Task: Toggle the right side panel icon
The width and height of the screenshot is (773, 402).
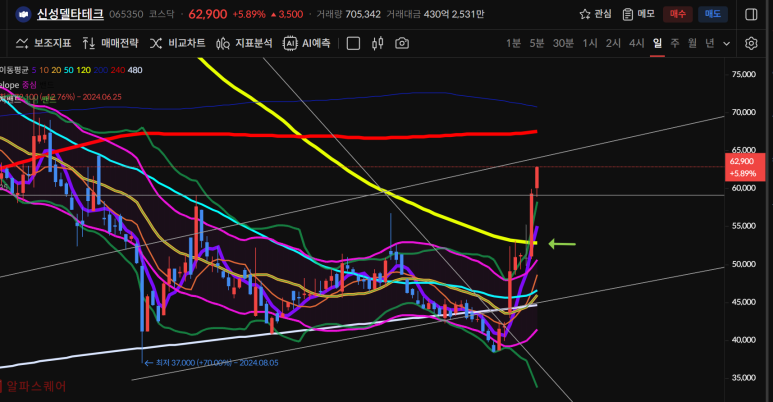Action: 751,14
